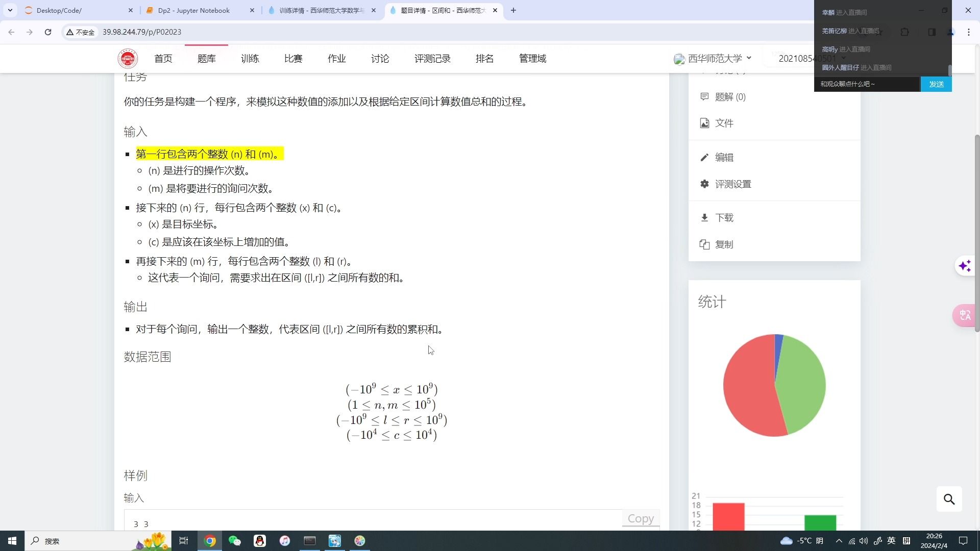
Task: Open the magnifier search icon near statistics chart
Action: click(x=949, y=499)
